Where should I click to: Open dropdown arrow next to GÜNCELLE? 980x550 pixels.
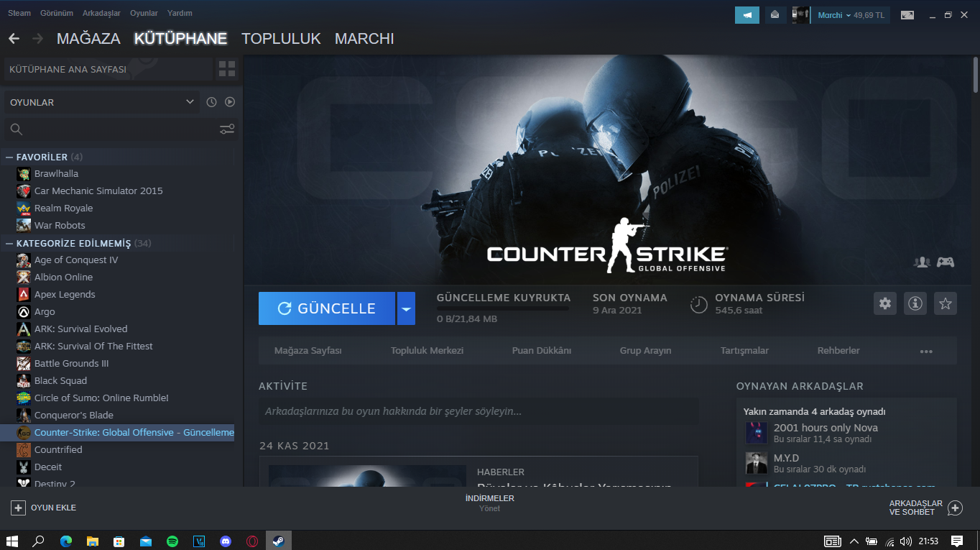click(x=406, y=308)
